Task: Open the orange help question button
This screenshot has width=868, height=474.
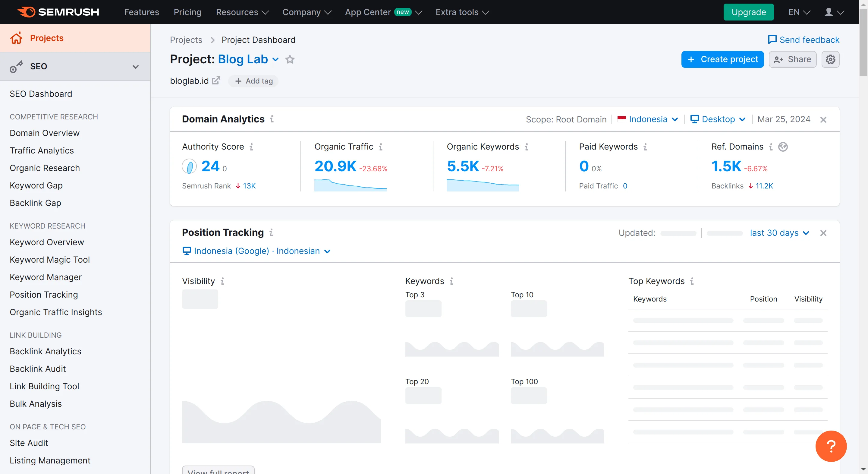Action: coord(831,446)
